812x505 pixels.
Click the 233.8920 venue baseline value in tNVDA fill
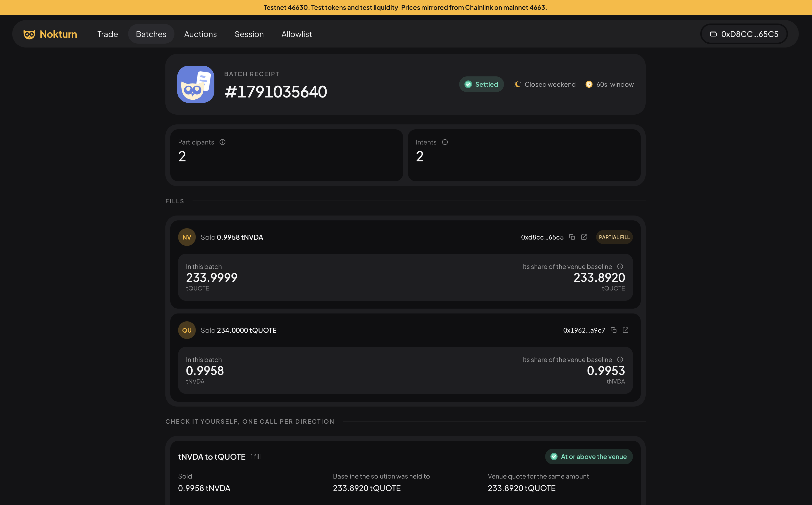click(x=599, y=277)
